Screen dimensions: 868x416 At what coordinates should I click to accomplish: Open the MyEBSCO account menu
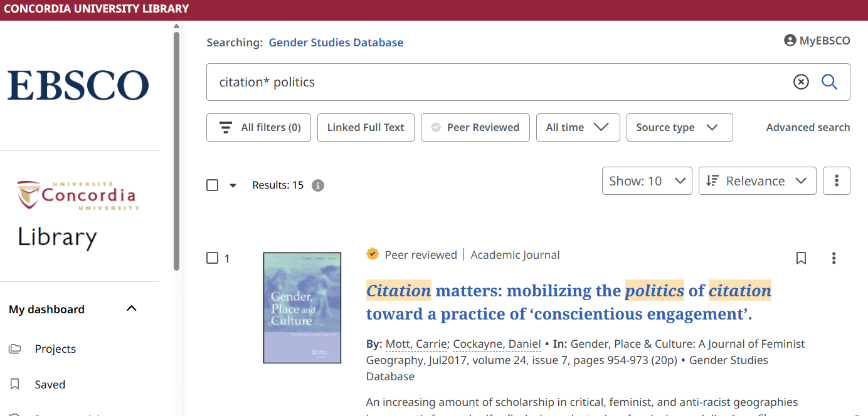coord(817,39)
